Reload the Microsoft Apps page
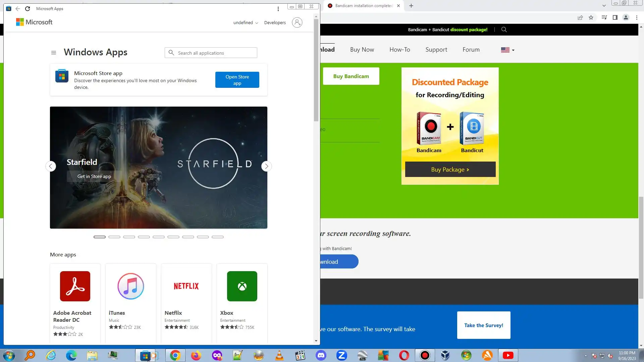This screenshot has width=644, height=362. [x=28, y=9]
